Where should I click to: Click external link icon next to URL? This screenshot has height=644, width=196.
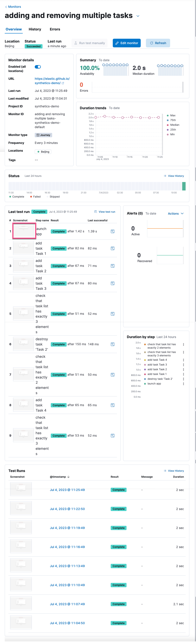click(x=63, y=83)
